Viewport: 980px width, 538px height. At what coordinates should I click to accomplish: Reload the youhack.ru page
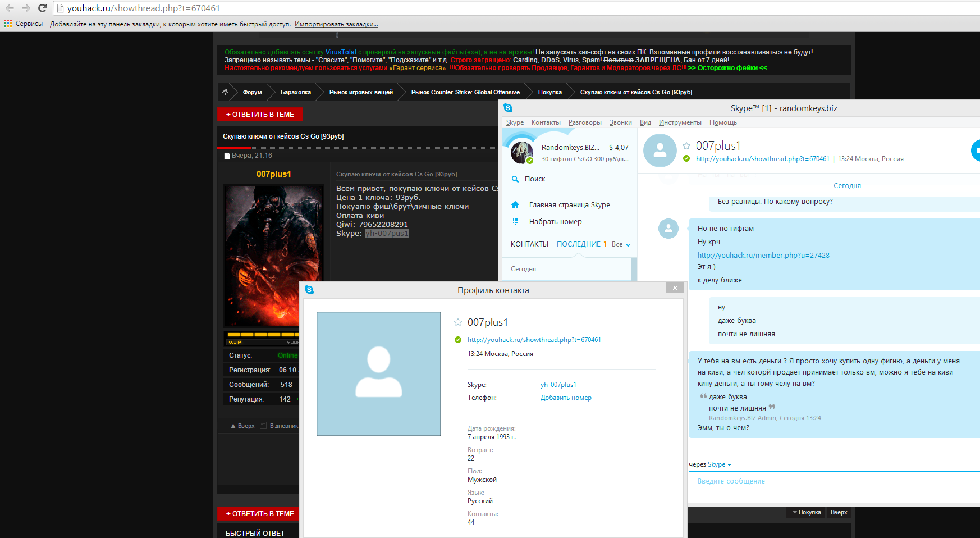click(x=42, y=8)
